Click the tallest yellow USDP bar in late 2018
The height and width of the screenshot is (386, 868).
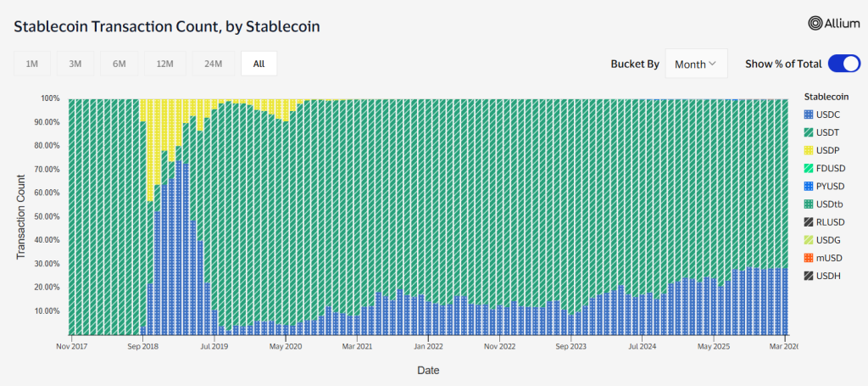click(150, 151)
